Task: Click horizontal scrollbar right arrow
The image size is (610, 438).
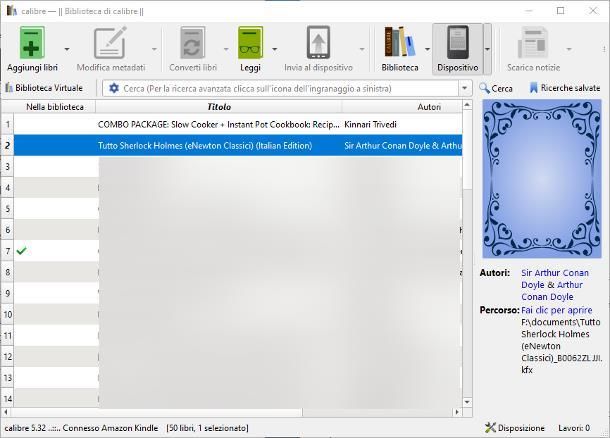Action: point(457,412)
